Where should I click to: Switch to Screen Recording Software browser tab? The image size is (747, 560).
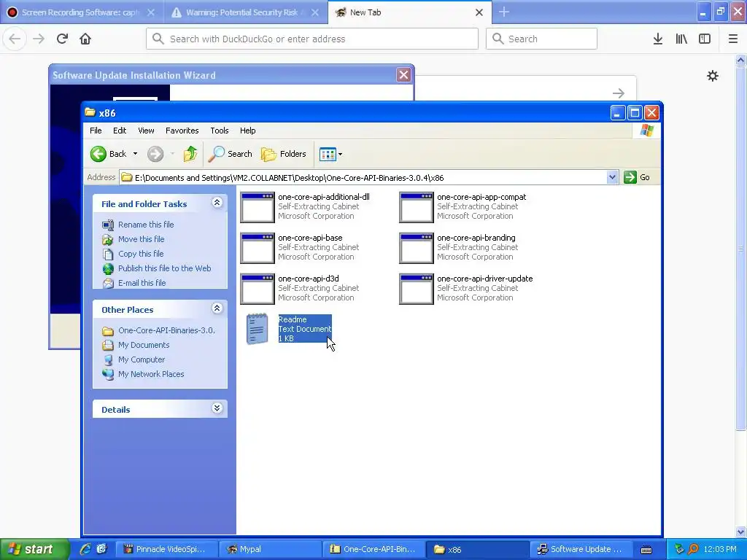click(x=81, y=12)
